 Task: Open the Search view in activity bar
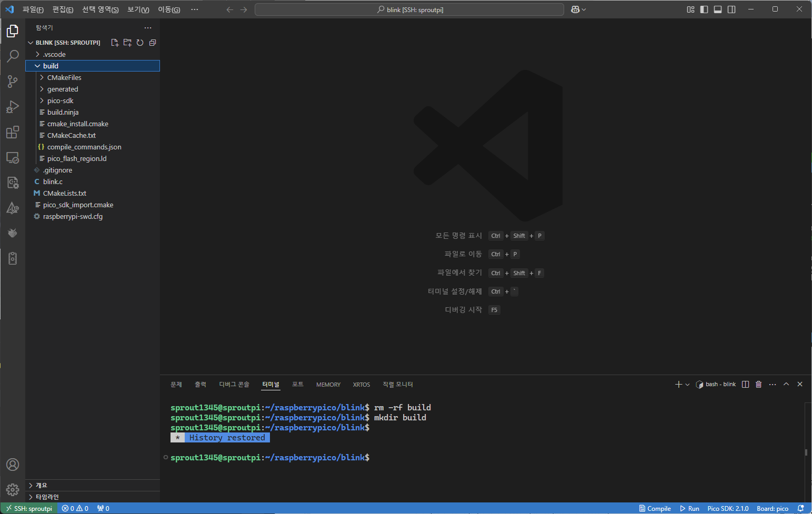(13, 56)
